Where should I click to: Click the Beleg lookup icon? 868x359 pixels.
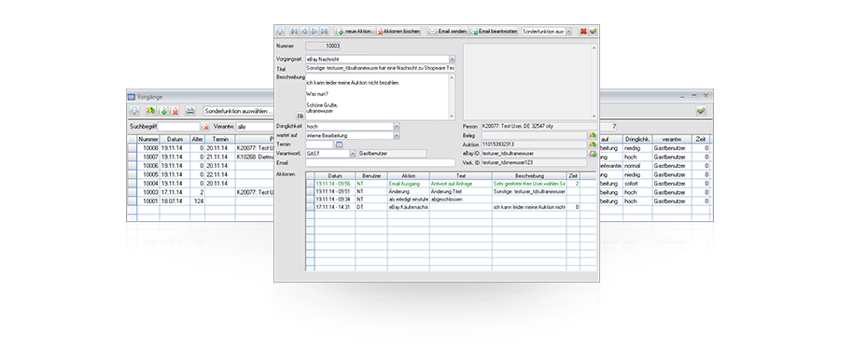[x=593, y=135]
